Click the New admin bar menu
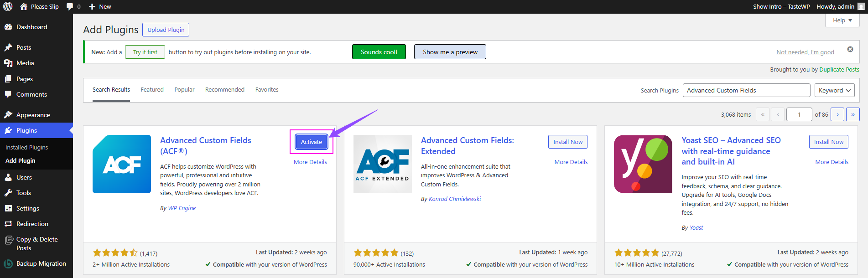 (x=100, y=6)
